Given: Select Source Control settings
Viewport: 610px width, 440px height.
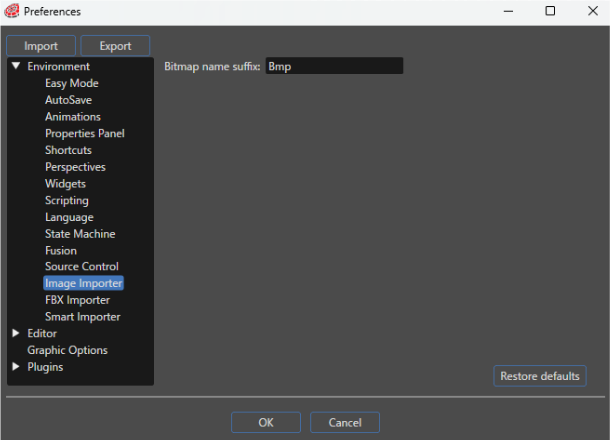Looking at the screenshot, I should tap(82, 266).
